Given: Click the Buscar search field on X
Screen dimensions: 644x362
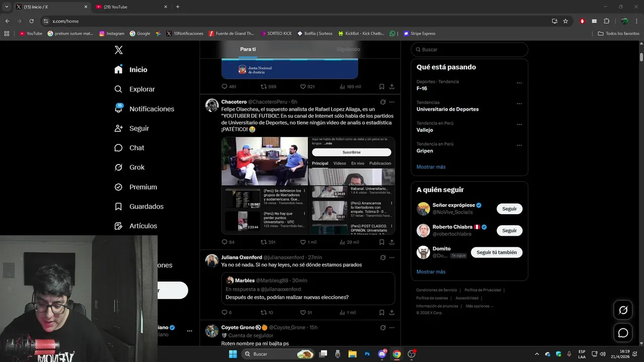Looking at the screenshot, I should [x=469, y=50].
